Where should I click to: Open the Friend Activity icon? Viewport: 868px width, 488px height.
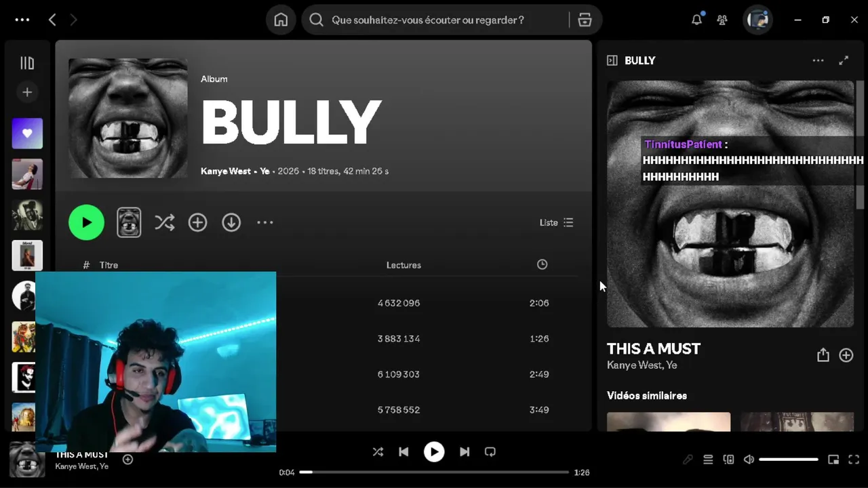point(722,20)
